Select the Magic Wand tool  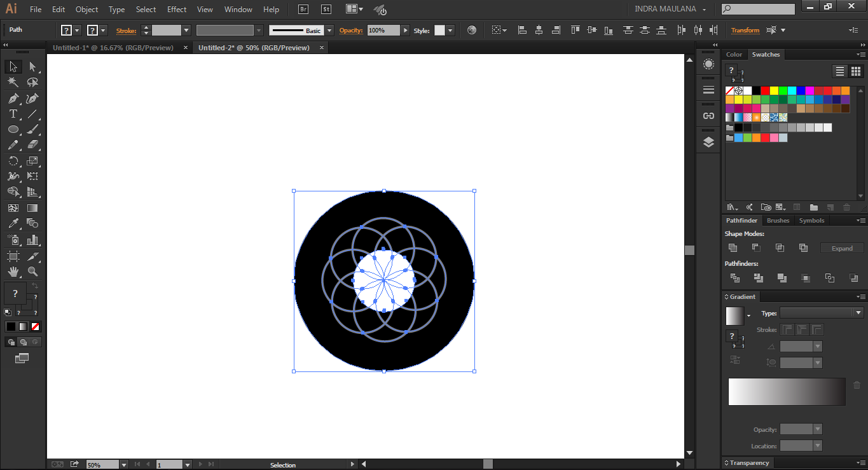[13, 82]
